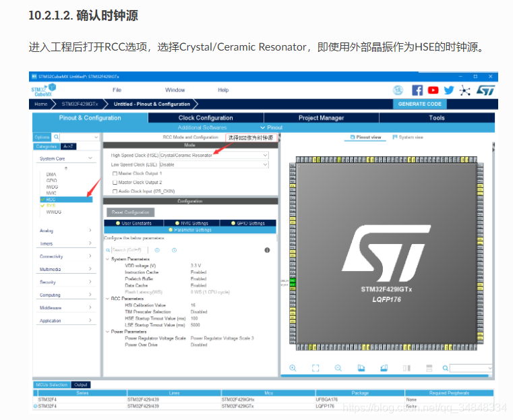Select SYS in System Core list

coord(51,206)
